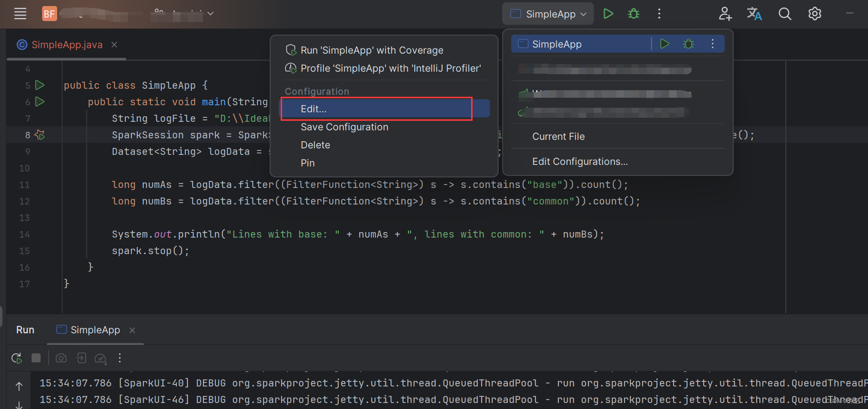The height and width of the screenshot is (409, 868).
Task: Click 'Dataset<String> logData' on line 9
Action: pyautogui.click(x=181, y=152)
